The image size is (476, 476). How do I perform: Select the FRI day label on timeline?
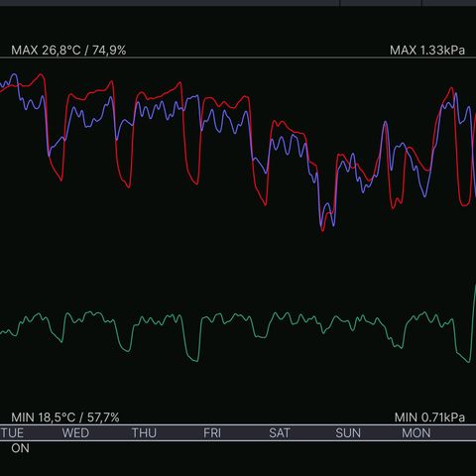point(212,433)
